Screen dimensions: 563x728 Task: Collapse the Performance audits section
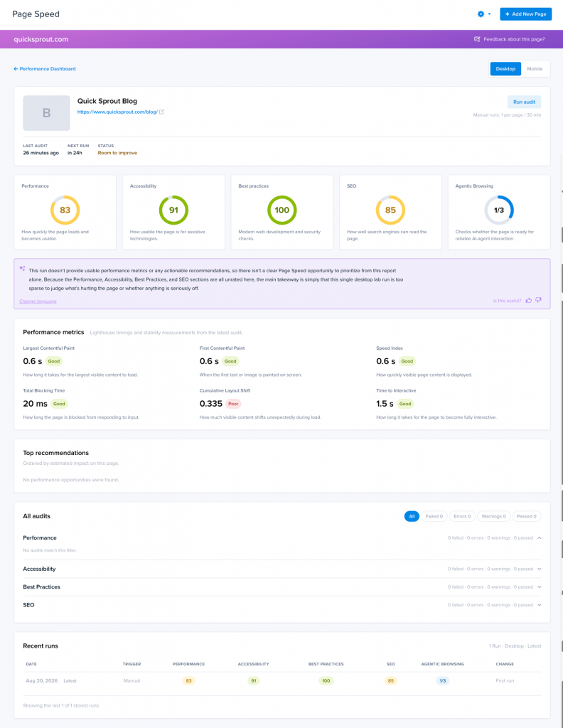click(x=540, y=537)
